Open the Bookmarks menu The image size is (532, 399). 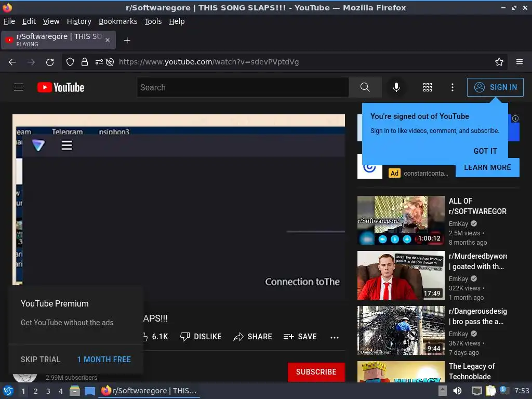click(118, 21)
